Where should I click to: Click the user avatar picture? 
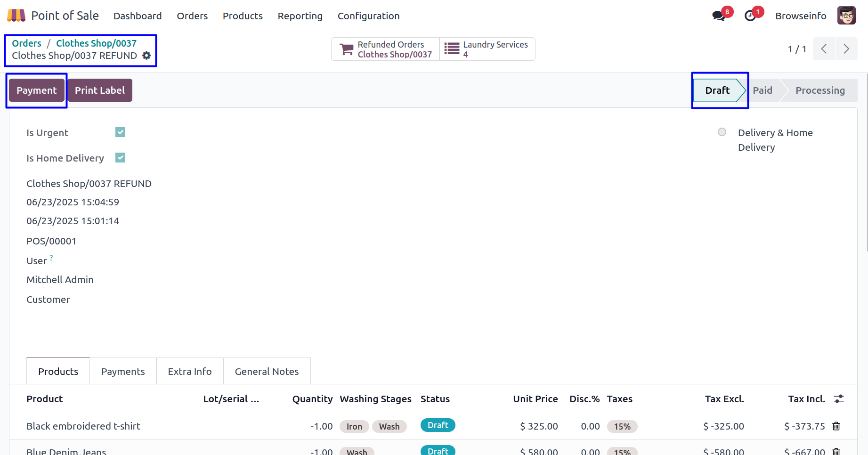[x=846, y=16]
